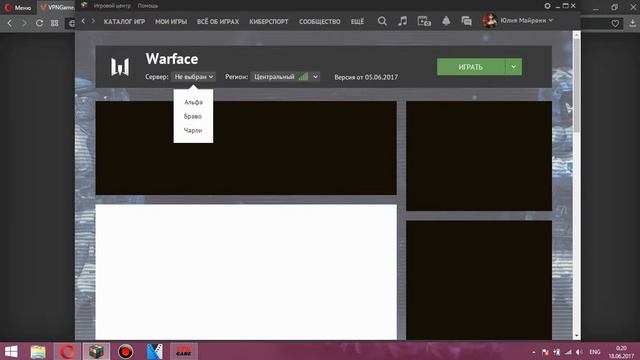Open the СООБЩЕСТВО tab
Screen dimensions: 640x360
(x=320, y=22)
